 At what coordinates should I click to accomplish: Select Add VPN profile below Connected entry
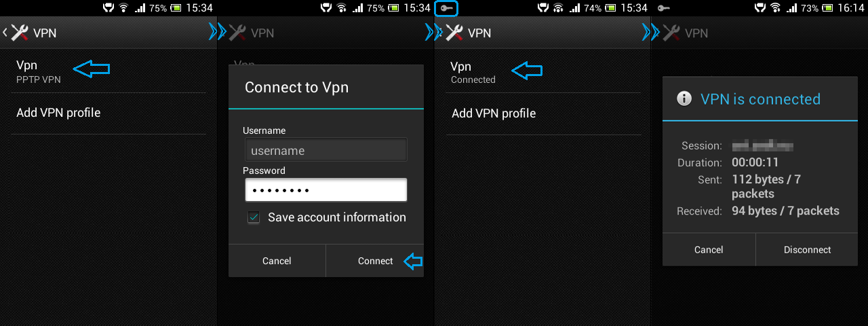tap(543, 113)
